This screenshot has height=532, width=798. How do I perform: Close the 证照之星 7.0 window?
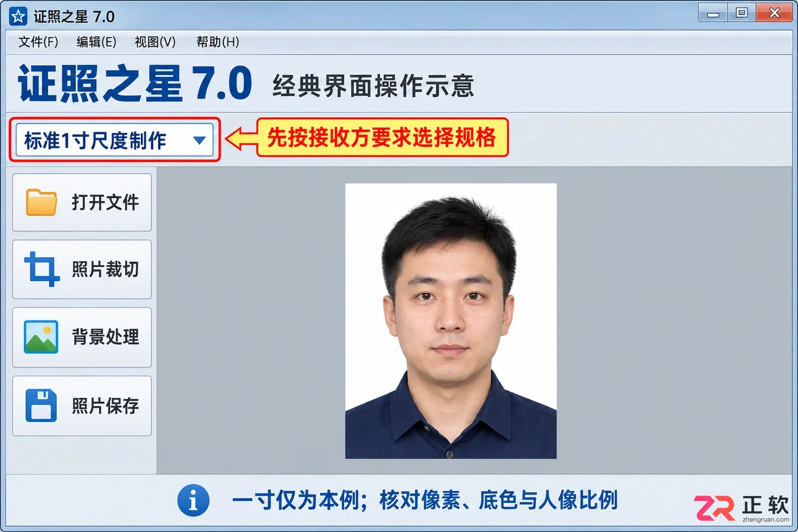774,13
